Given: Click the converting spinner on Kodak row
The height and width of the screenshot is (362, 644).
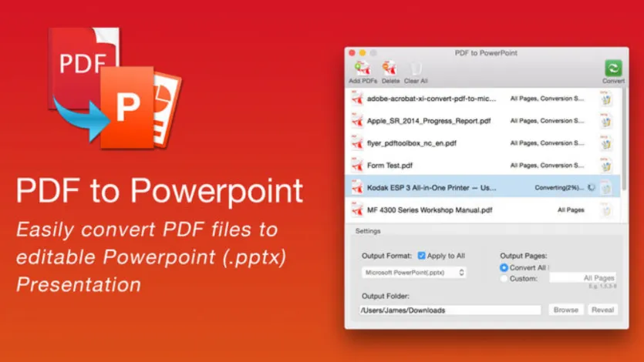Looking at the screenshot, I should pos(592,188).
